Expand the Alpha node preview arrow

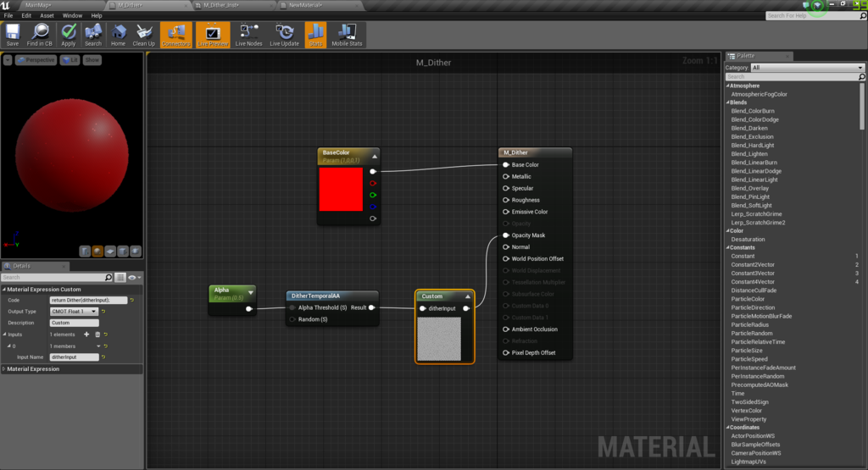click(251, 292)
